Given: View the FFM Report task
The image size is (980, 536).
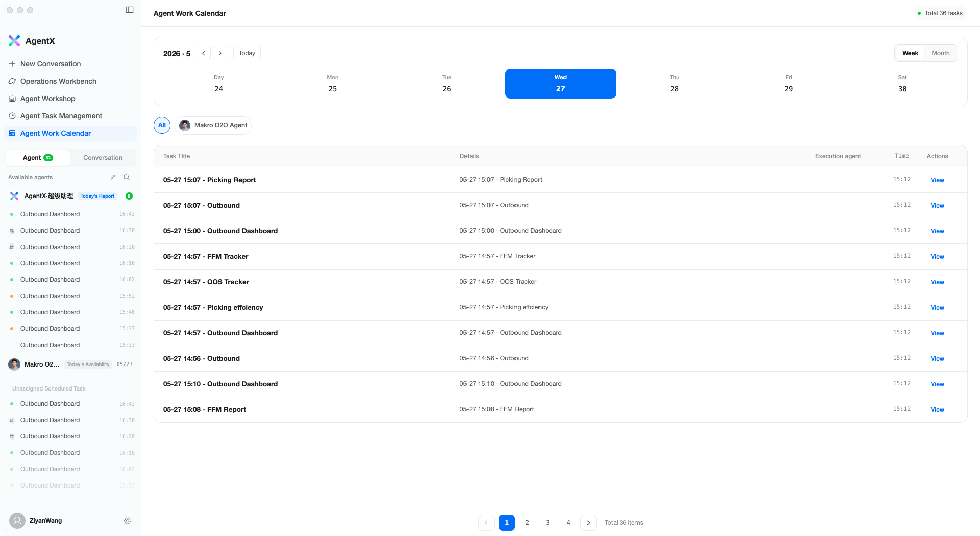Looking at the screenshot, I should click(937, 410).
